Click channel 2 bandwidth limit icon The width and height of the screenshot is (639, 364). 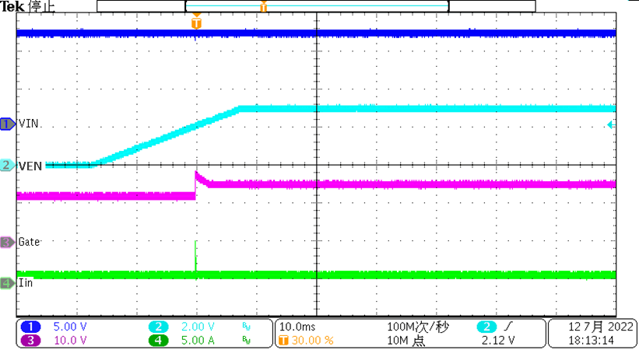tap(247, 327)
